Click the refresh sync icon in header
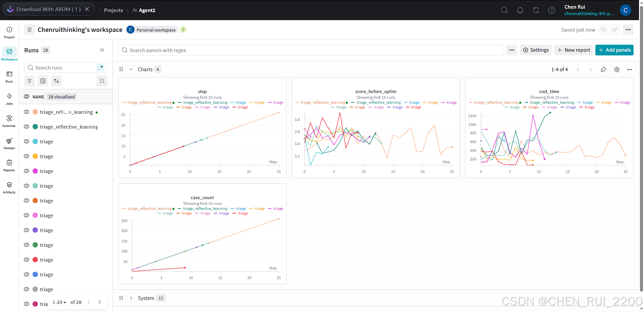This screenshot has width=644, height=312. [x=536, y=10]
